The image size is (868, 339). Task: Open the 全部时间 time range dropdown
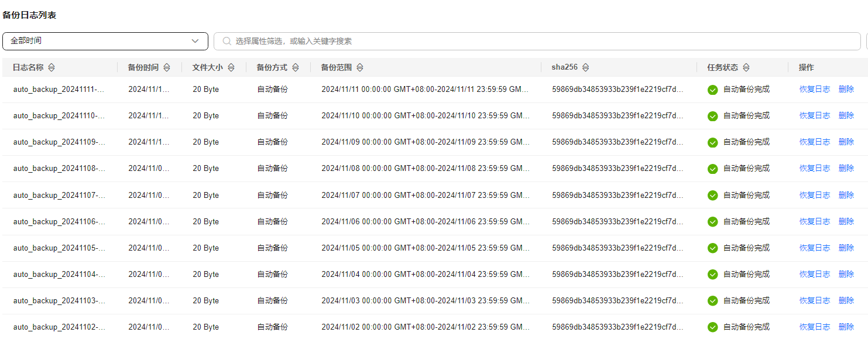pos(105,41)
